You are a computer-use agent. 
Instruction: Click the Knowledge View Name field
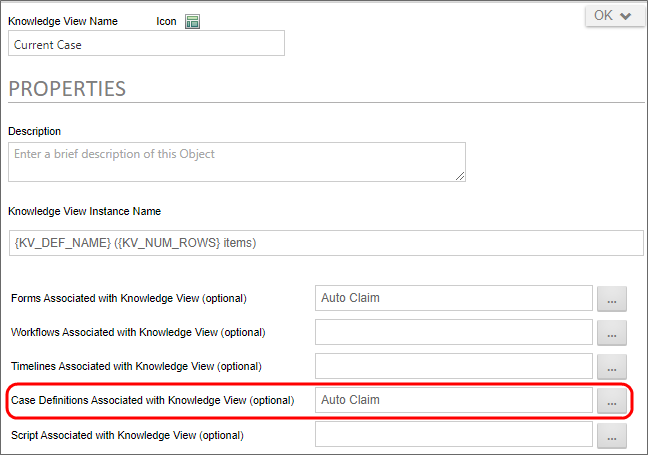[x=146, y=43]
